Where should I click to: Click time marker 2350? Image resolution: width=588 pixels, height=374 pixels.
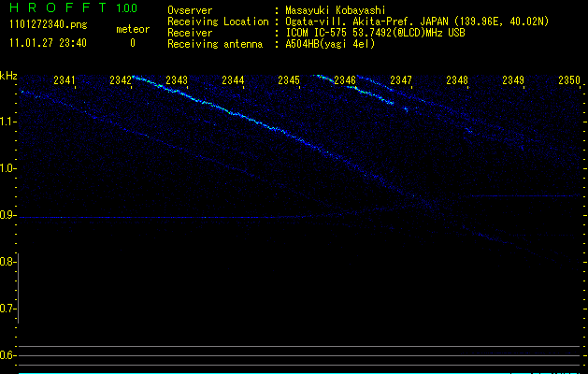coord(569,80)
